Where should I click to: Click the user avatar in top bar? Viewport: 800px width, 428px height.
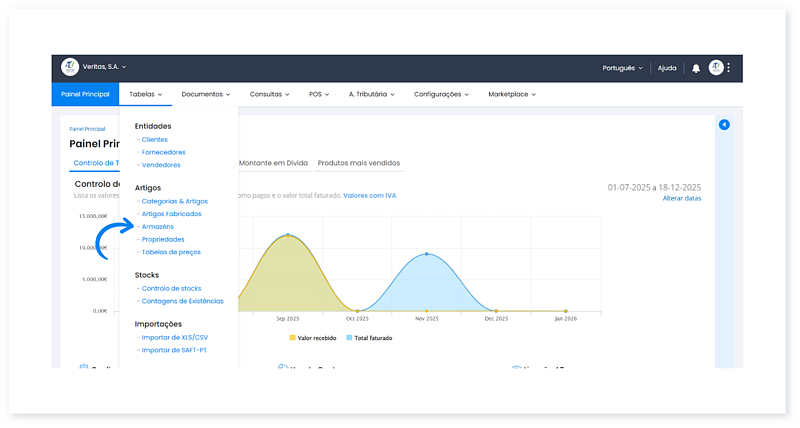point(716,68)
